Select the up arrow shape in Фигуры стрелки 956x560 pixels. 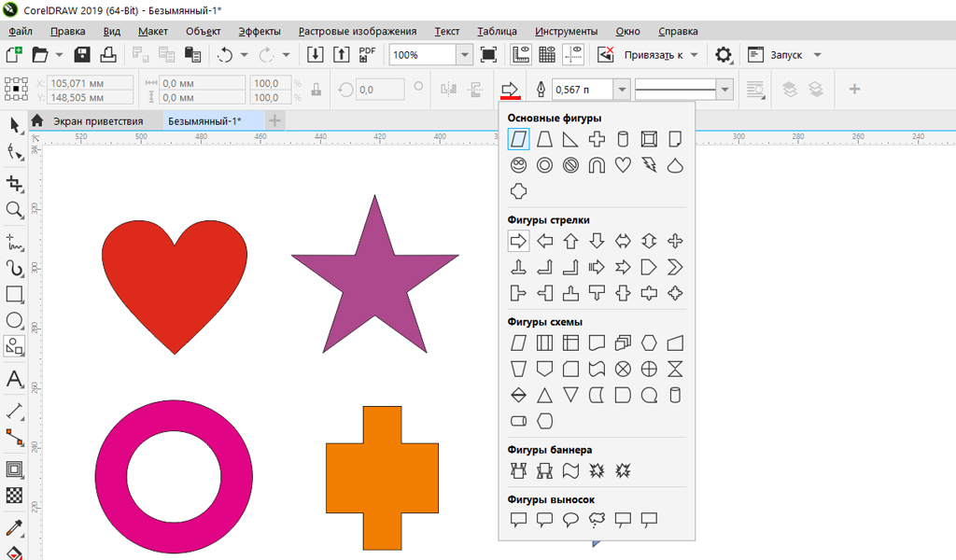click(570, 242)
